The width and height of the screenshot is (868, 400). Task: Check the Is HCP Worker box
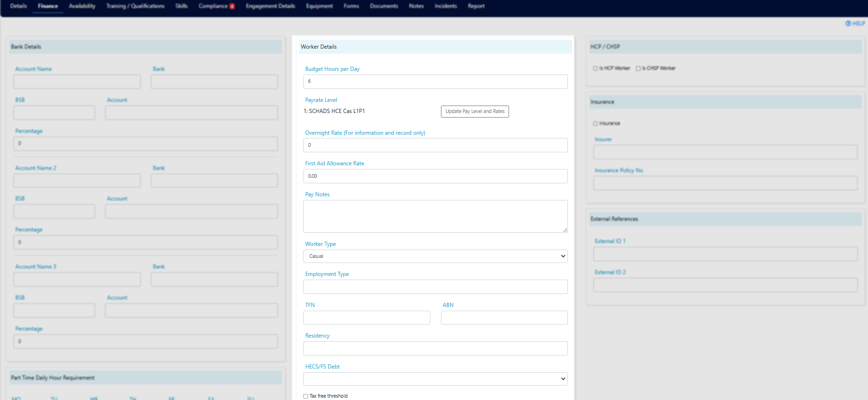(x=595, y=69)
